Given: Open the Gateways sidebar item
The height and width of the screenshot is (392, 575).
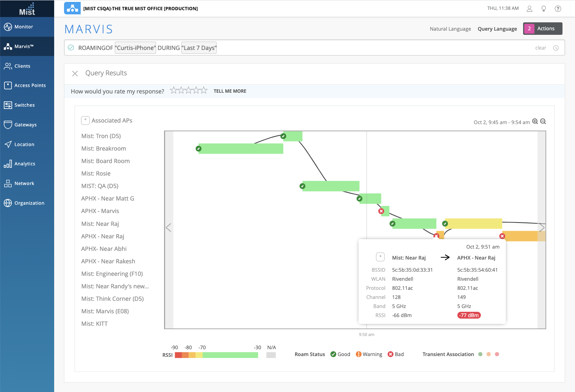Looking at the screenshot, I should tap(25, 125).
